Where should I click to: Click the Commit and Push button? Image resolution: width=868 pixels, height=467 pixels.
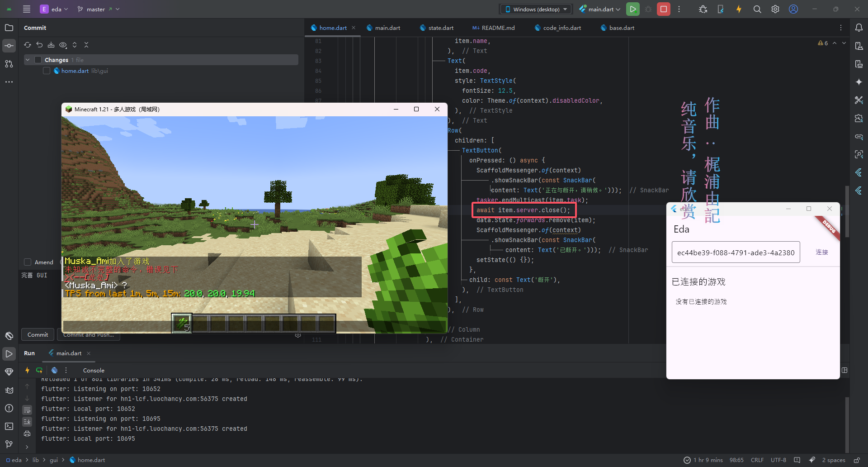click(x=89, y=335)
